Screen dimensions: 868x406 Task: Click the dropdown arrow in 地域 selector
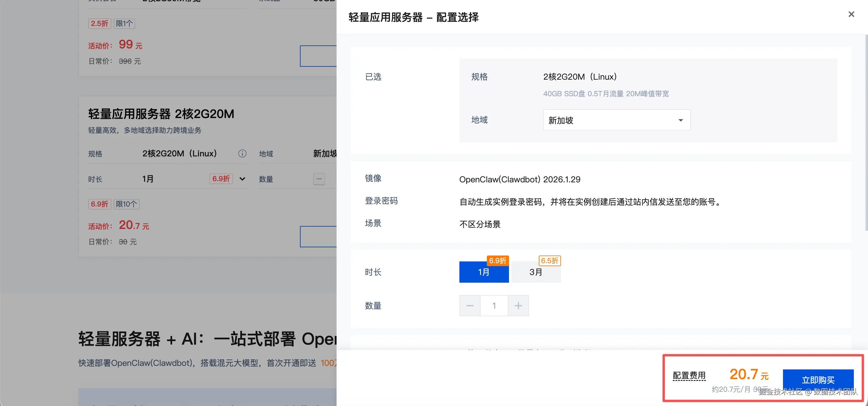point(680,120)
